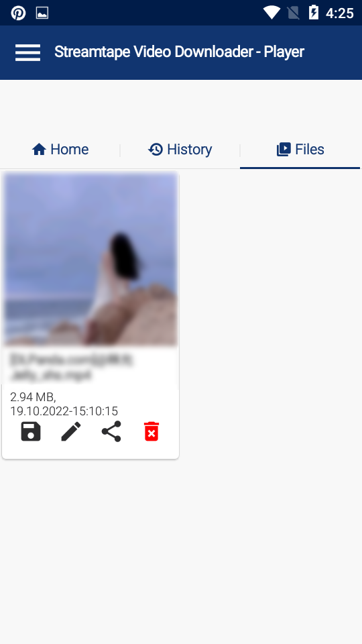The height and width of the screenshot is (644, 362).
Task: Rename file with the pencil icon
Action: 71,431
